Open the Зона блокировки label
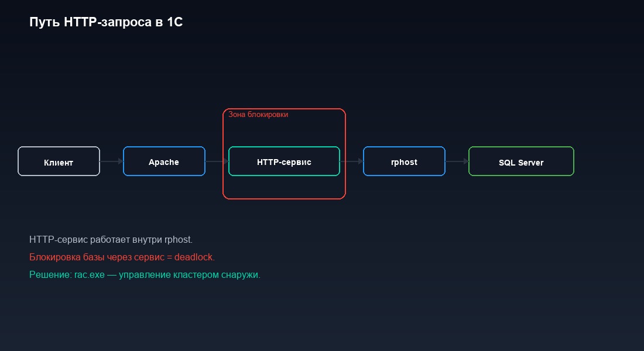Screen dimensions: 644x351 click(x=258, y=114)
